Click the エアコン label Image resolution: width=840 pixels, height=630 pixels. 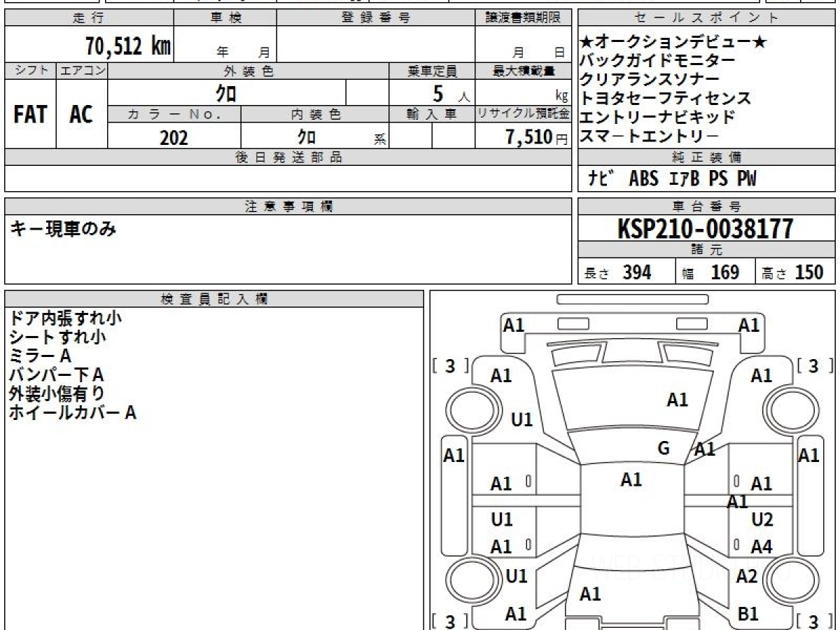[x=82, y=71]
